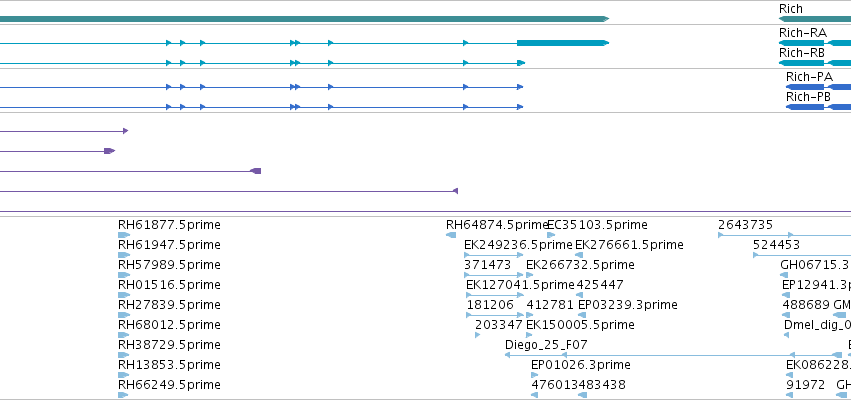The image size is (851, 400).
Task: Click the RH57989.5prime EST marker
Action: tap(124, 275)
